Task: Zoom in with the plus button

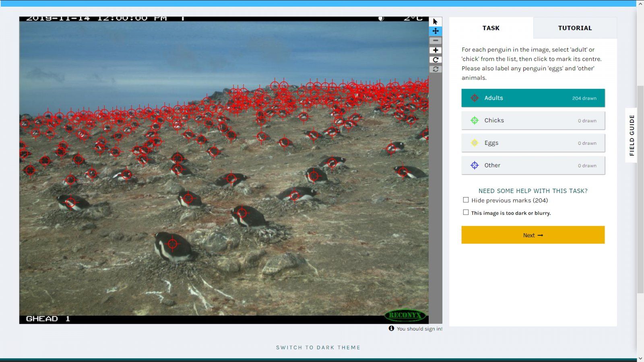Action: point(435,50)
